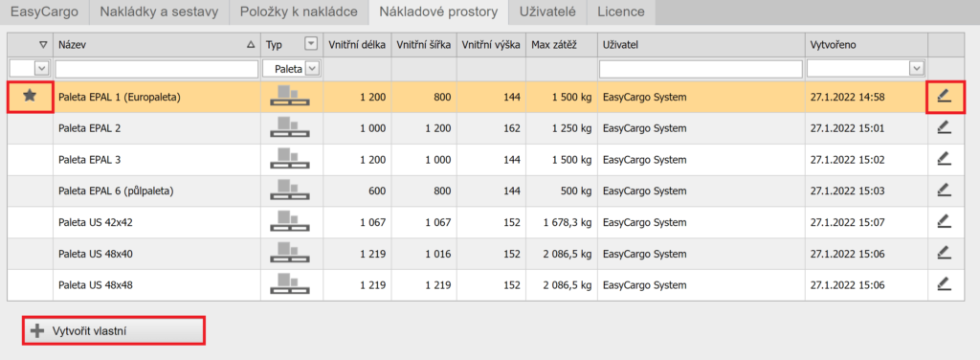Click the date 27.1.2022 15:03
The image size is (980, 360).
point(847,191)
